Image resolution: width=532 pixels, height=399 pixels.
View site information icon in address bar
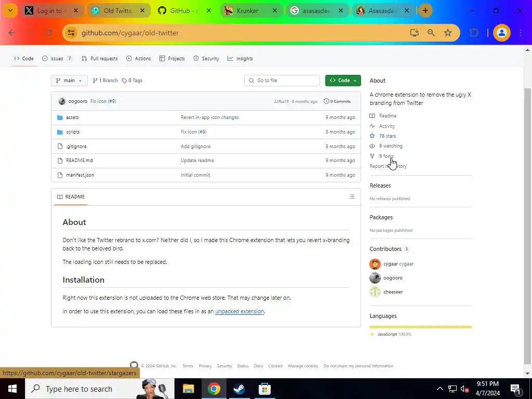pos(71,33)
